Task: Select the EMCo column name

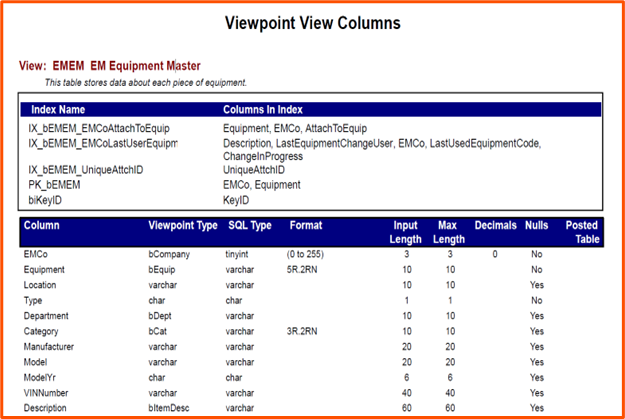Action: click(35, 254)
